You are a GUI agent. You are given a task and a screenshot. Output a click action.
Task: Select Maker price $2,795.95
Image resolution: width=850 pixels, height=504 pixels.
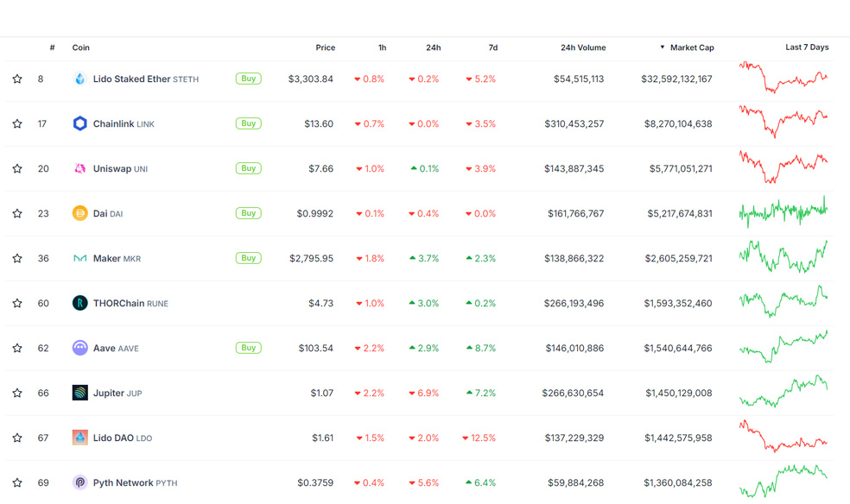[x=311, y=259]
